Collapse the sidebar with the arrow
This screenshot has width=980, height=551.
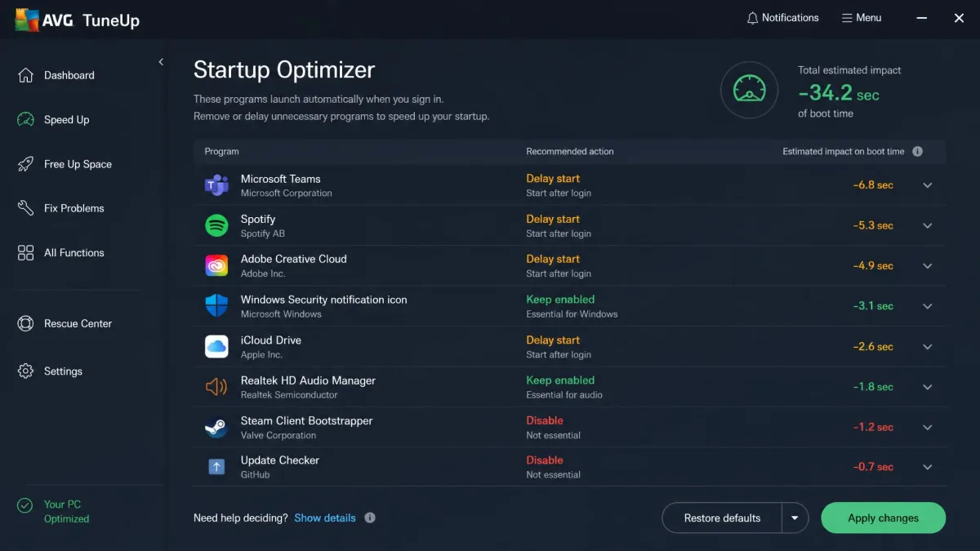(x=161, y=62)
